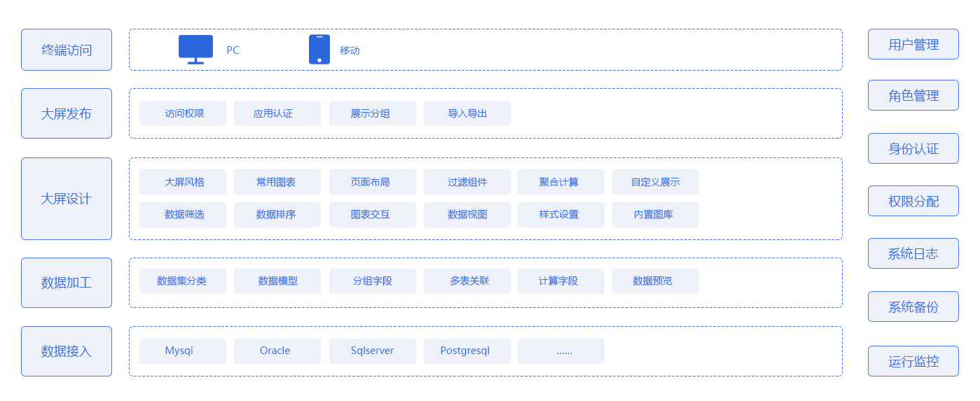Click the 多表关联 tag
980x401 pixels.
tap(467, 281)
